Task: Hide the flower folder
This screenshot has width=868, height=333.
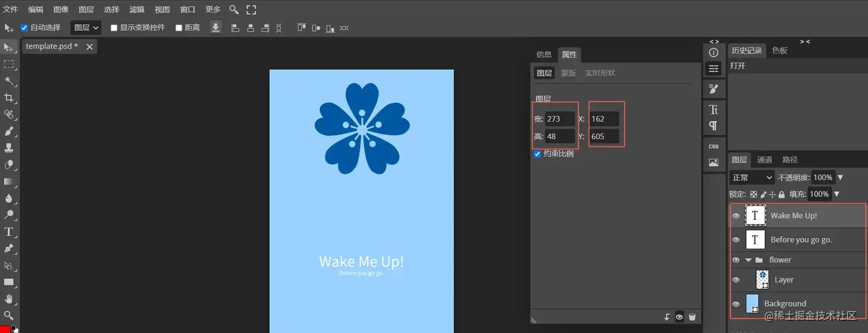Action: pyautogui.click(x=736, y=260)
